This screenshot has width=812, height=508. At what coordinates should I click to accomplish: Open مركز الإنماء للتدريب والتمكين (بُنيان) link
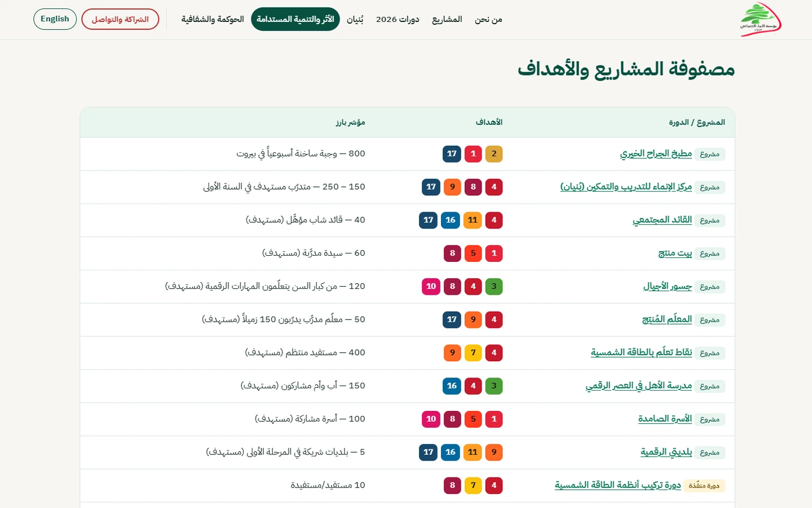pyautogui.click(x=626, y=187)
